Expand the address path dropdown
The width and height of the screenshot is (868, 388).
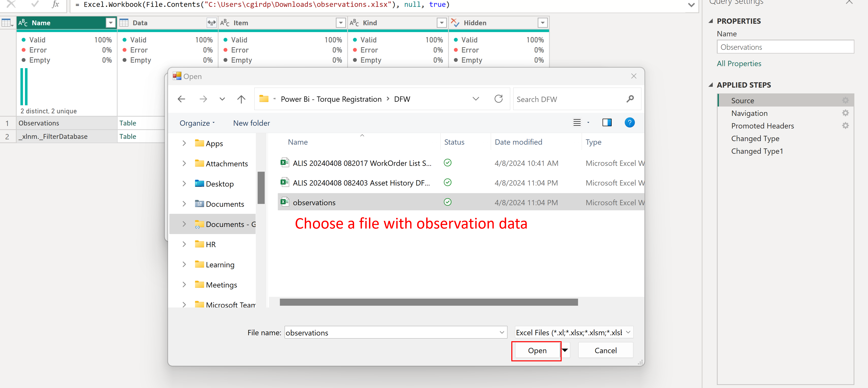475,99
